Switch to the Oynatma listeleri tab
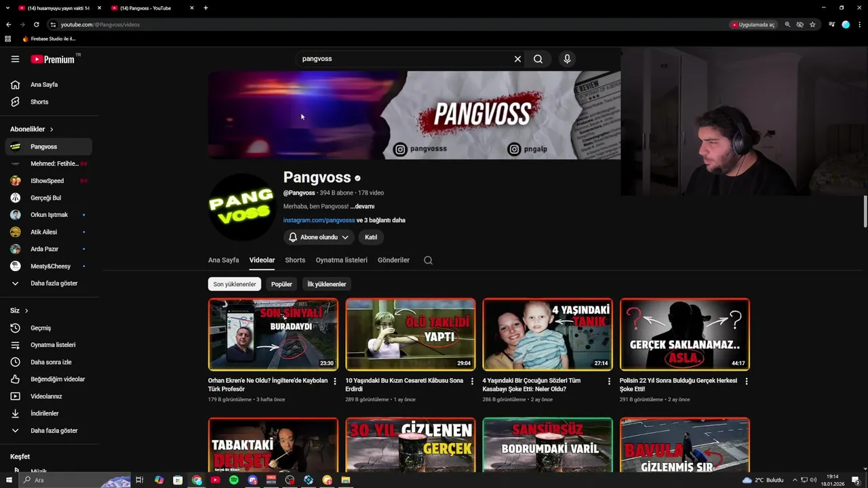The width and height of the screenshot is (868, 488). [x=342, y=260]
